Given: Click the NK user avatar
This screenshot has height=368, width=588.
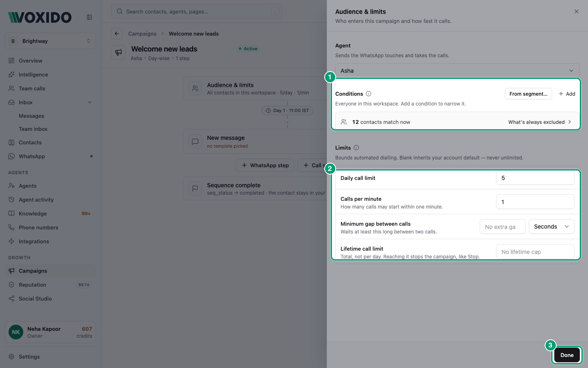Looking at the screenshot, I should pyautogui.click(x=16, y=332).
